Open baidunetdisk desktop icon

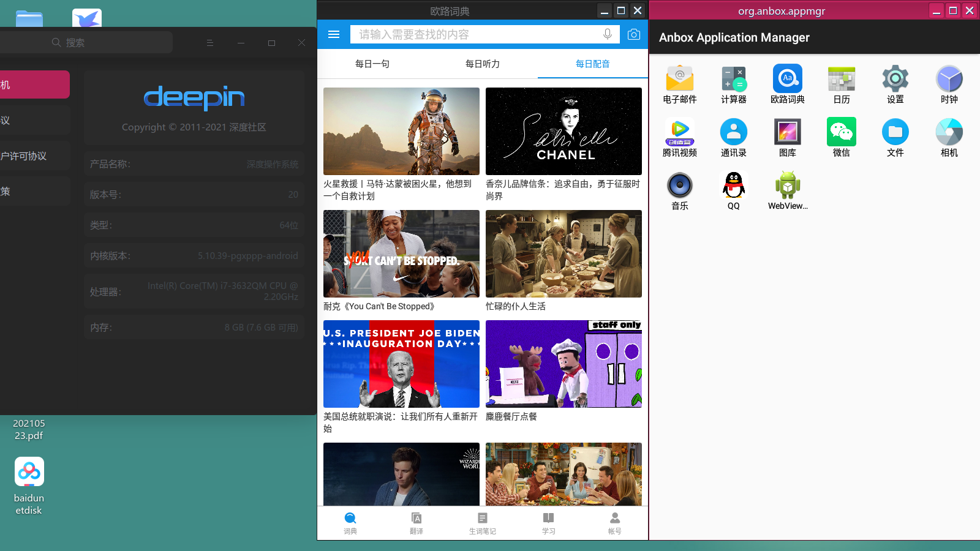[29, 471]
